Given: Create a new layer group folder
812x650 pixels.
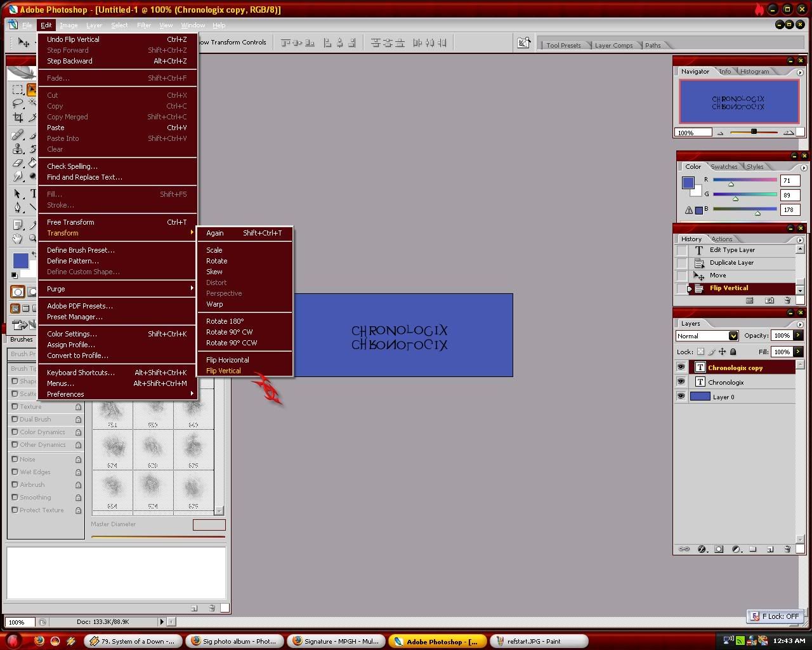Looking at the screenshot, I should (x=753, y=549).
